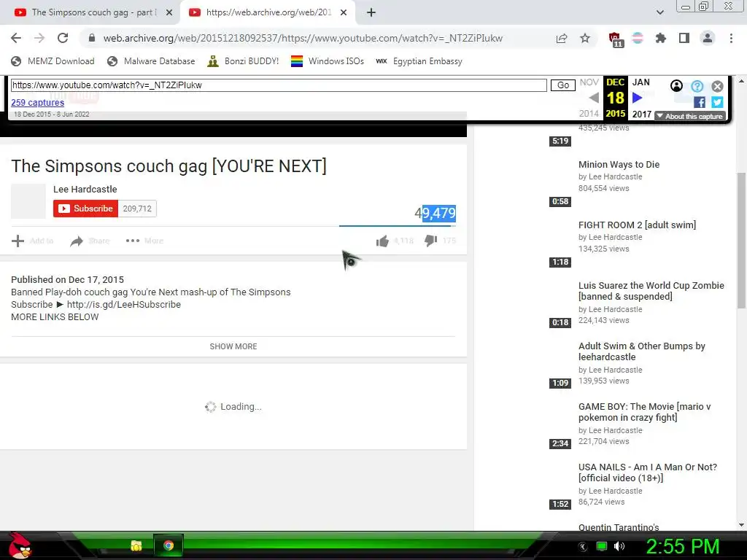Open USA NAILS - Am I A Man Or Not? video
Viewport: 747px width, 560px height.
pyautogui.click(x=648, y=472)
